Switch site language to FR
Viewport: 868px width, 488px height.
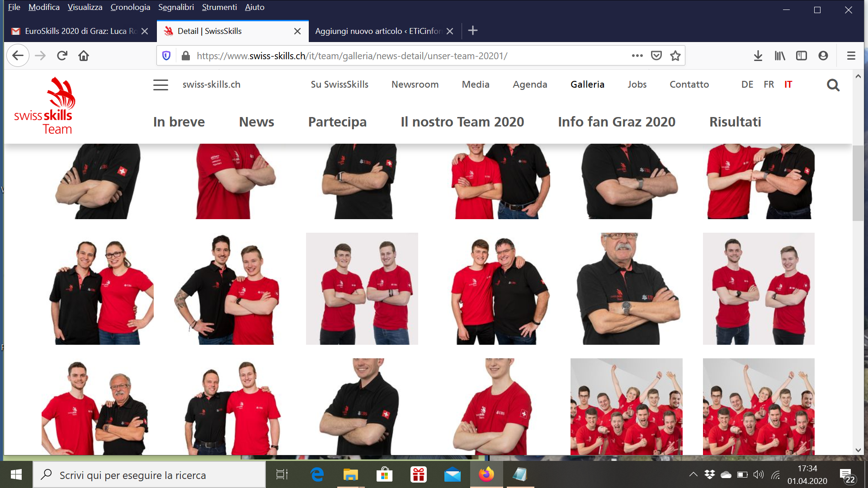pos(769,84)
